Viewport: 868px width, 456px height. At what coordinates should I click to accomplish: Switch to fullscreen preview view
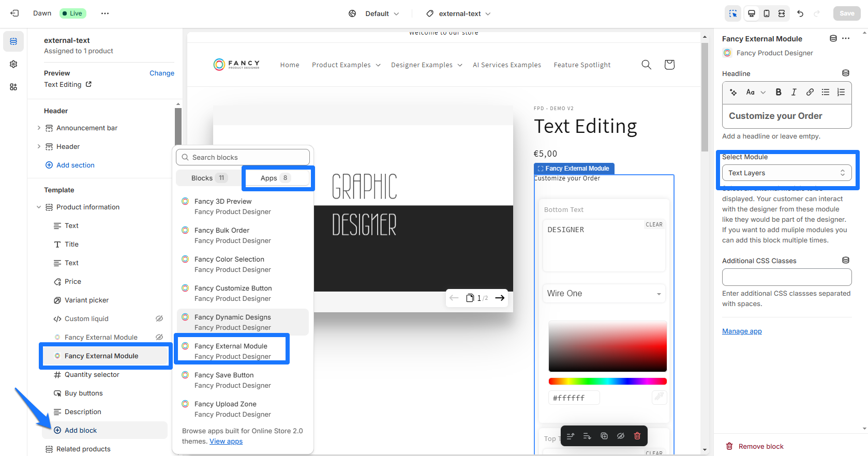click(x=782, y=13)
